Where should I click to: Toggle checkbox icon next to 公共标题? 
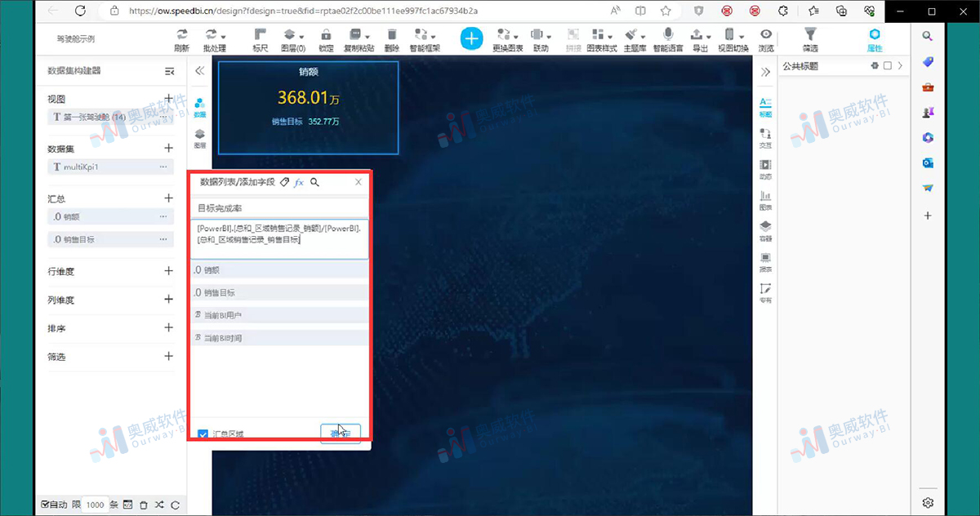pyautogui.click(x=888, y=66)
